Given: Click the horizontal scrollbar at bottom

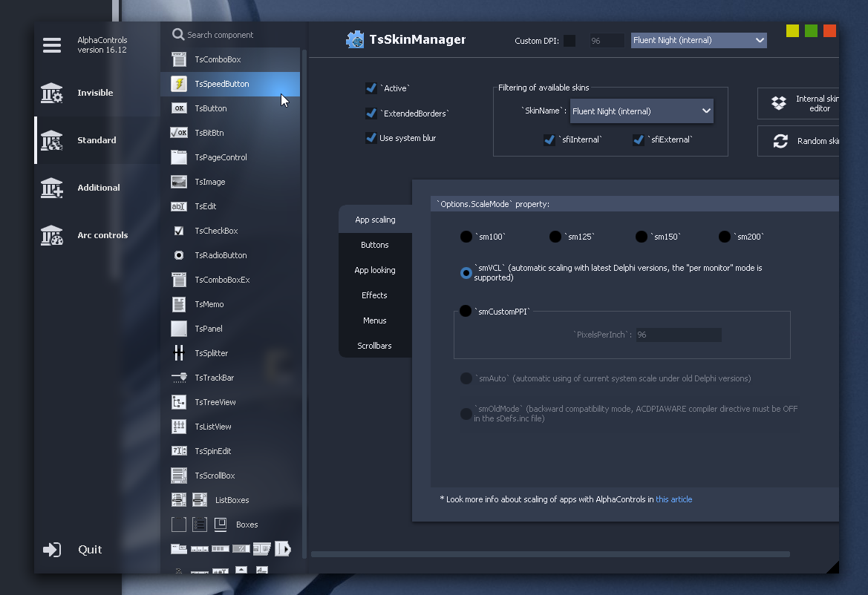Looking at the screenshot, I should tap(550, 554).
